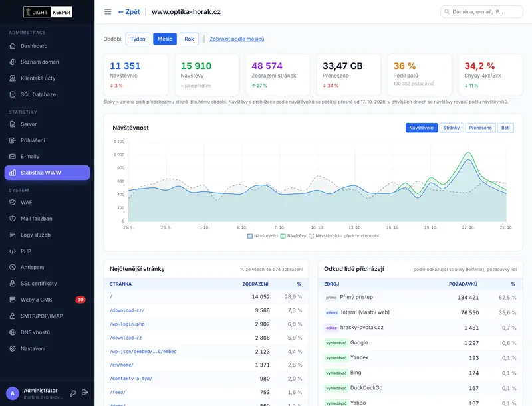
Task: Click the Antispam blocked circle icon
Action: pos(13,267)
